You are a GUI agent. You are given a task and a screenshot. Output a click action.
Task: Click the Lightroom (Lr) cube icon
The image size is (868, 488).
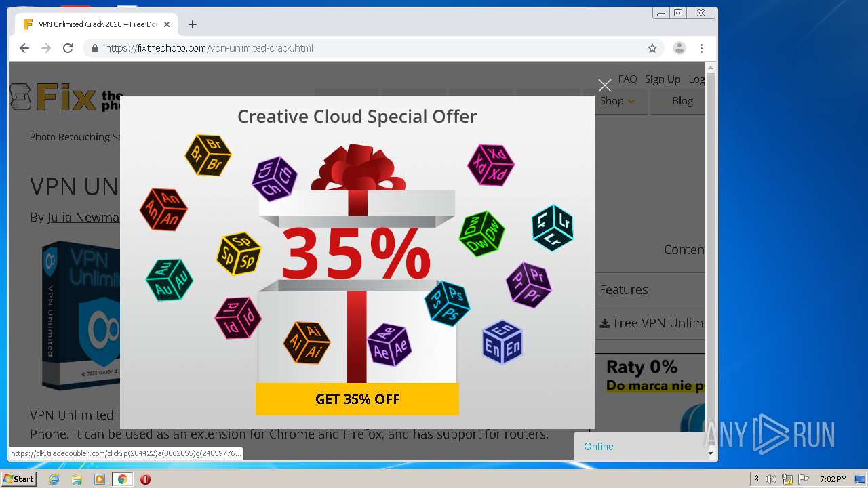(553, 228)
